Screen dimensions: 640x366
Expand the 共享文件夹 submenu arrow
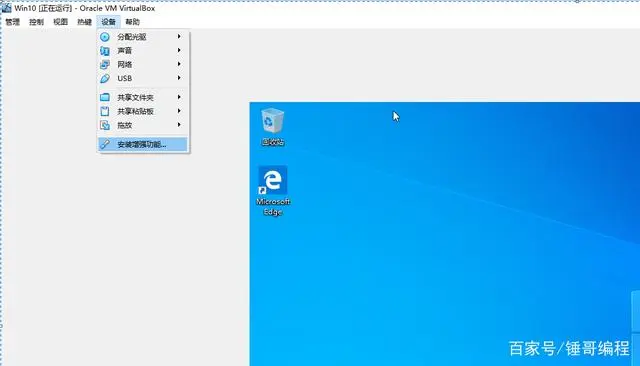[179, 97]
